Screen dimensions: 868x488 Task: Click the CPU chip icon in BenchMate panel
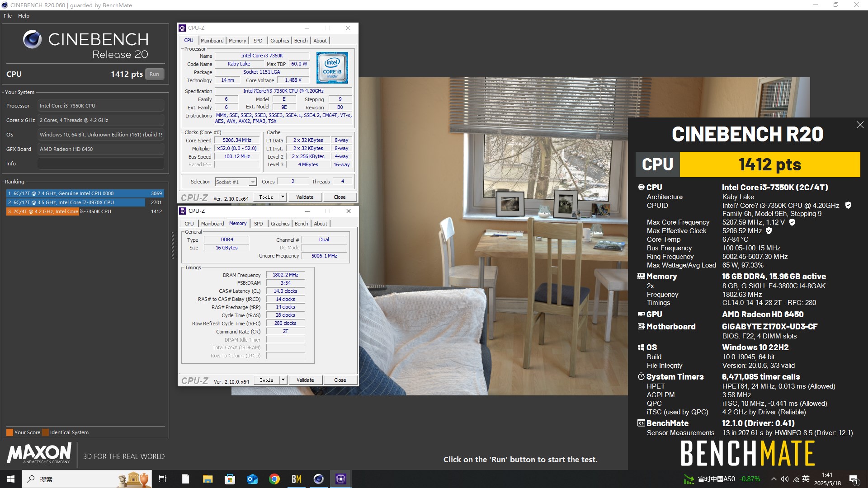click(641, 187)
